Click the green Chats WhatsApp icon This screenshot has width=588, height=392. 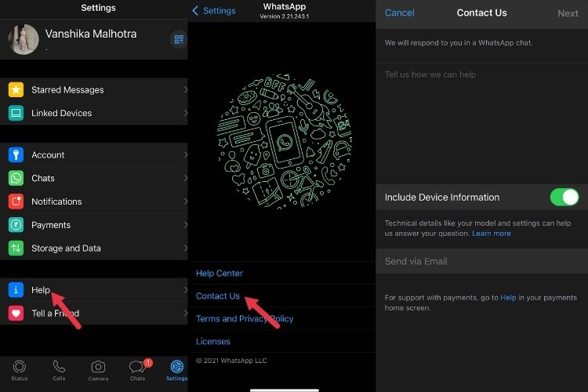(16, 178)
